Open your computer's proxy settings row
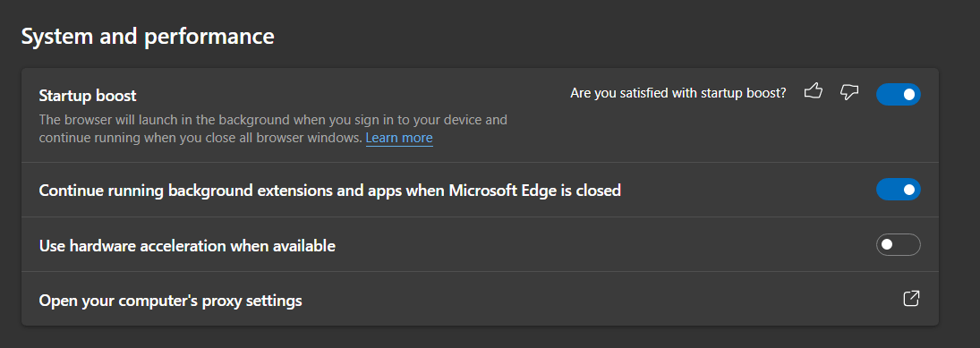 (480, 299)
